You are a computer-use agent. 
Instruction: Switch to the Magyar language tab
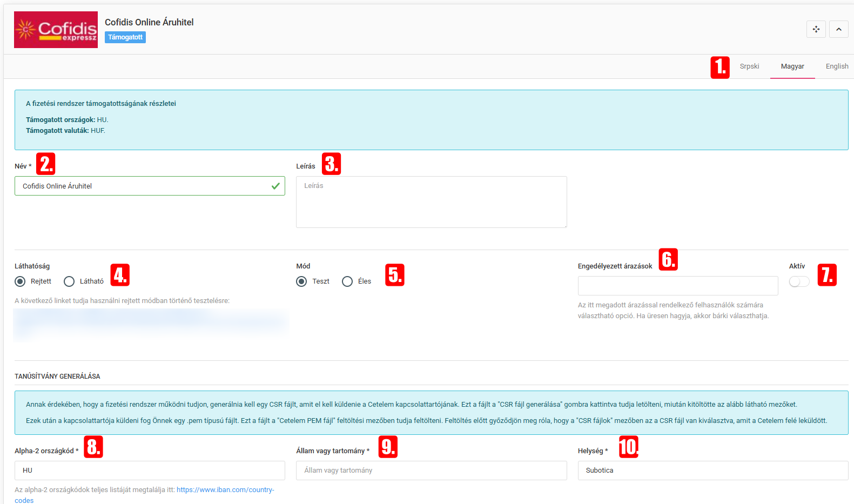(792, 66)
